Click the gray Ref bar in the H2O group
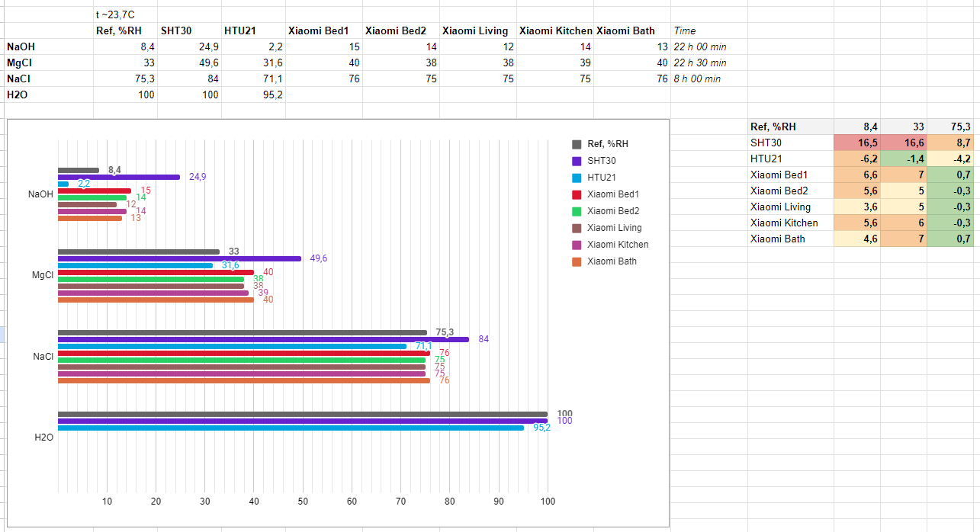980x532 pixels. (x=303, y=414)
